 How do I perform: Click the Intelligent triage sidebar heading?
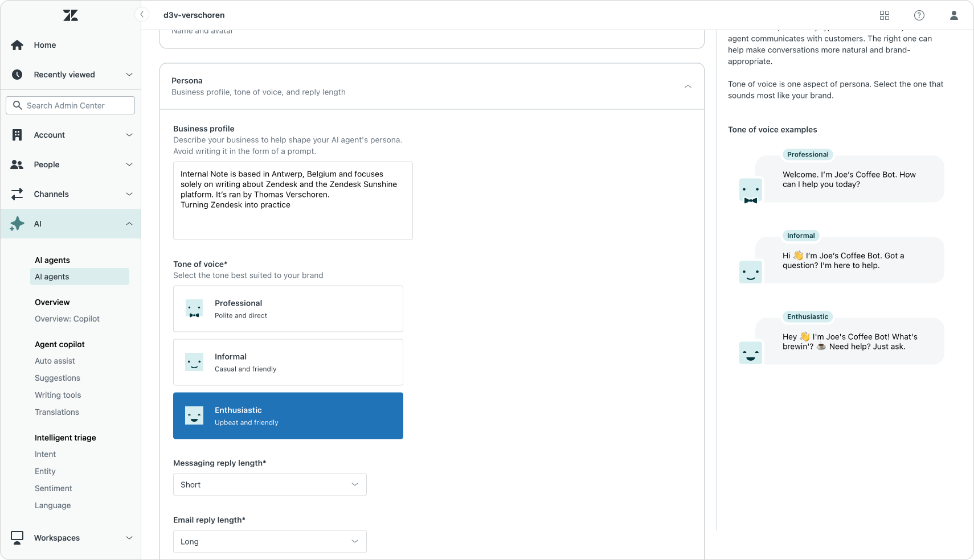pyautogui.click(x=66, y=438)
